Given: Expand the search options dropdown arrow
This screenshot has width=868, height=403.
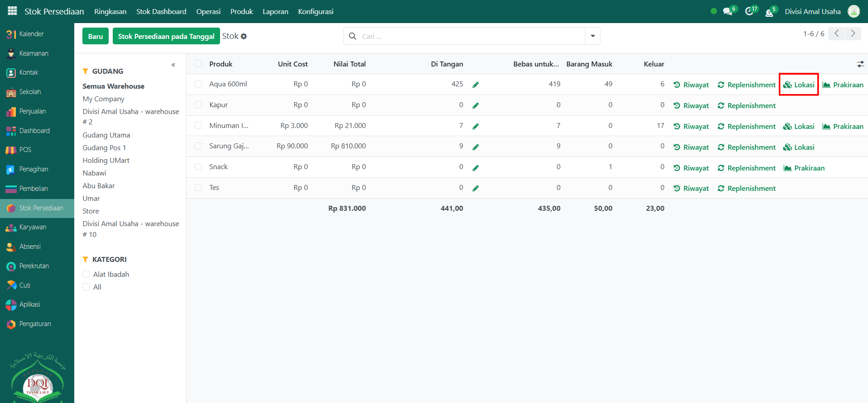Looking at the screenshot, I should tap(592, 36).
